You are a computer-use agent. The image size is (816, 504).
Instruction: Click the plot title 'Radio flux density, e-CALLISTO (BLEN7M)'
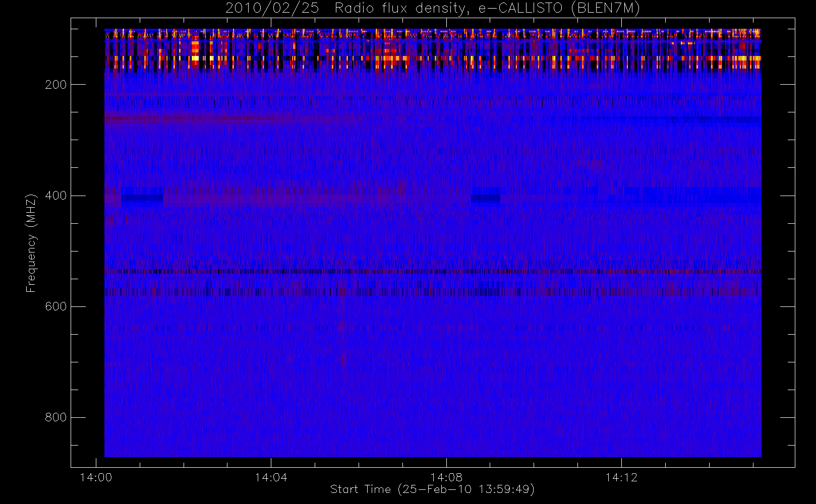[x=487, y=9]
